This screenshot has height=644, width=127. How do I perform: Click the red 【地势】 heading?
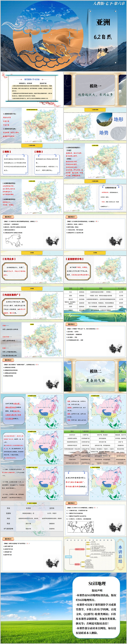[x=39, y=152]
